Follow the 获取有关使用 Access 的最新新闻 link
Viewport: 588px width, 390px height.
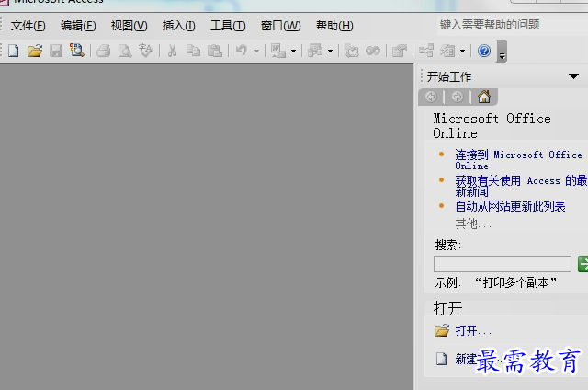pos(521,186)
